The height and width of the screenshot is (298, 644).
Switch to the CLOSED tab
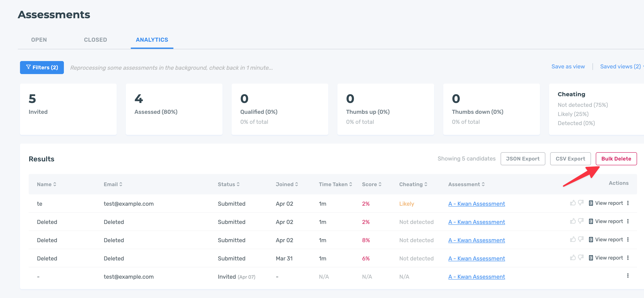point(95,40)
